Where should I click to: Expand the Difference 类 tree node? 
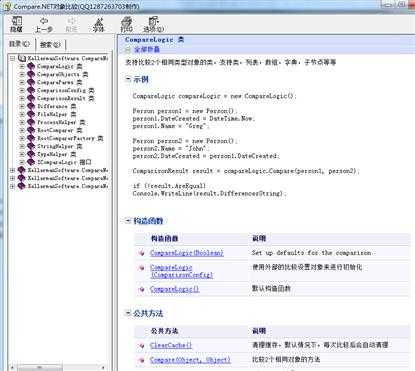point(22,106)
